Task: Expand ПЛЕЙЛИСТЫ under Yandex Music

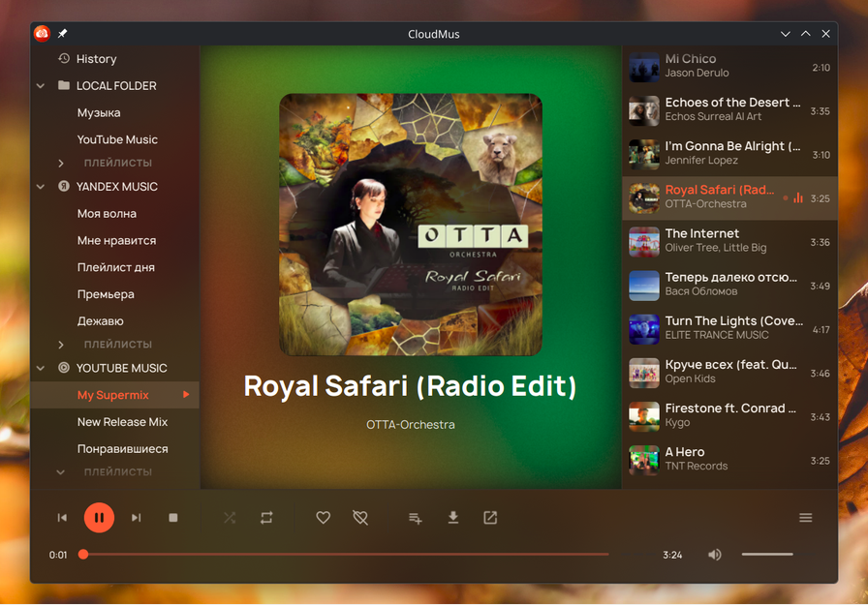Action: tap(61, 345)
